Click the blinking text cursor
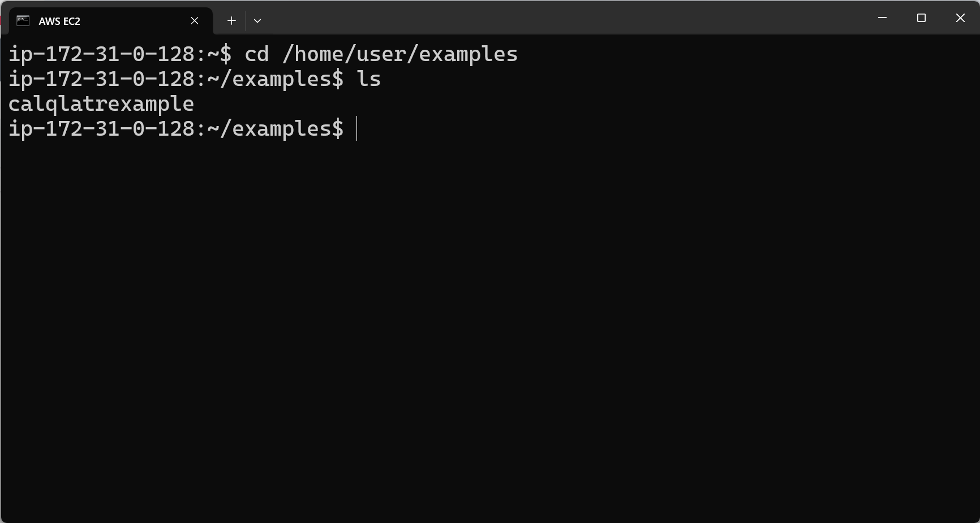Image resolution: width=980 pixels, height=523 pixels. click(x=357, y=129)
